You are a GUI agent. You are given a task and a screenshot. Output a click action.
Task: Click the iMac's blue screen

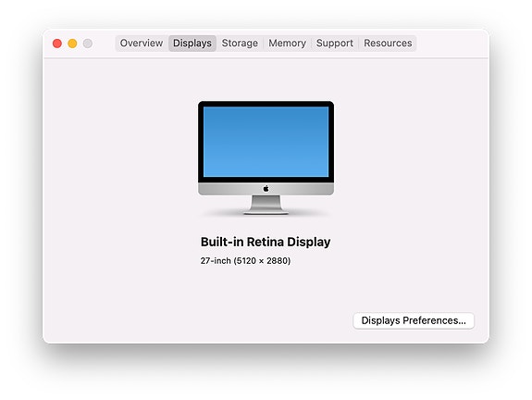coord(266,142)
